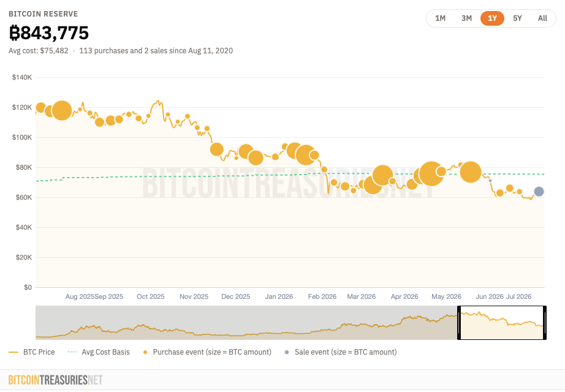Click the Jan 2026 axis label
This screenshot has width=565, height=392.
pyautogui.click(x=279, y=296)
